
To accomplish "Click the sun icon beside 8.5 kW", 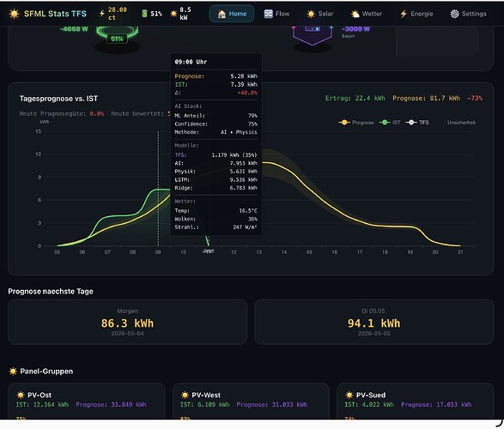I will [173, 14].
